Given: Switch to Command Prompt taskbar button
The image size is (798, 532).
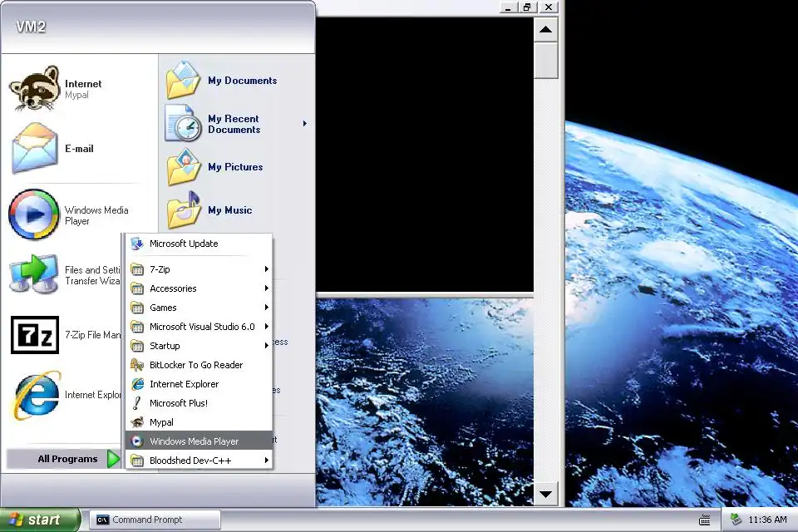Looking at the screenshot, I should [x=155, y=520].
